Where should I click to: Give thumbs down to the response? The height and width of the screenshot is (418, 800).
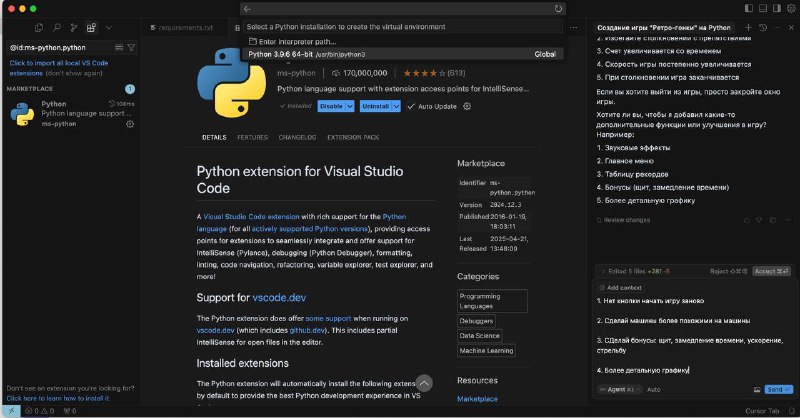759,220
